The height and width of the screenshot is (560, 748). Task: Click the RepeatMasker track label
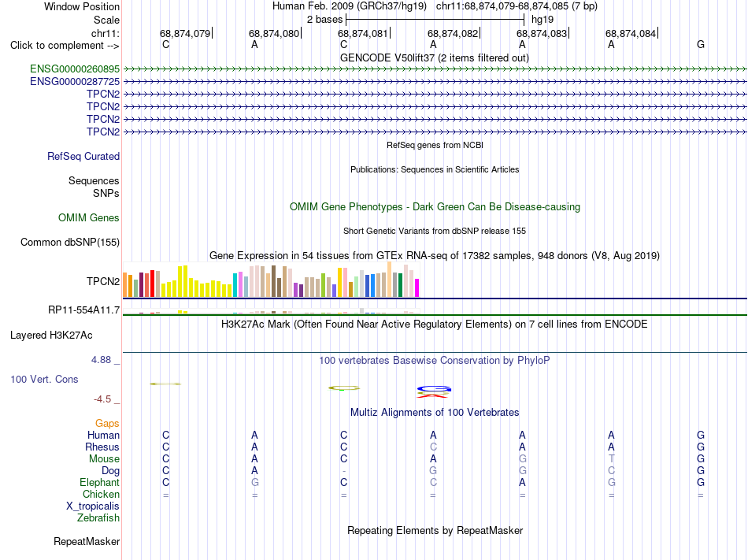tap(87, 541)
